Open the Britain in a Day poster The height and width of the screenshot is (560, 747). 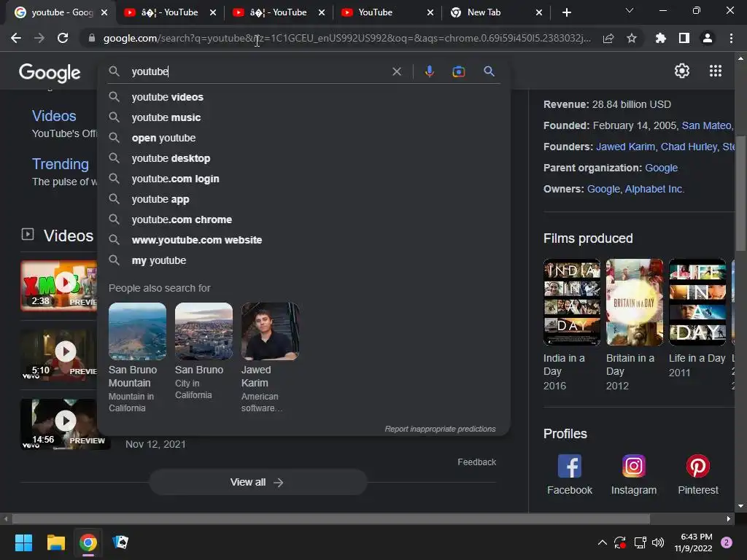point(634,302)
